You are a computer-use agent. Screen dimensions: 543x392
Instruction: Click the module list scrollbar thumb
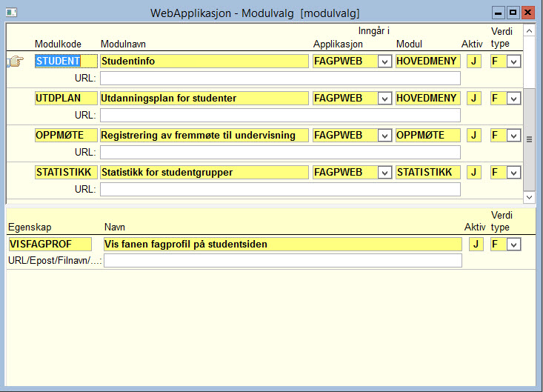click(x=529, y=139)
